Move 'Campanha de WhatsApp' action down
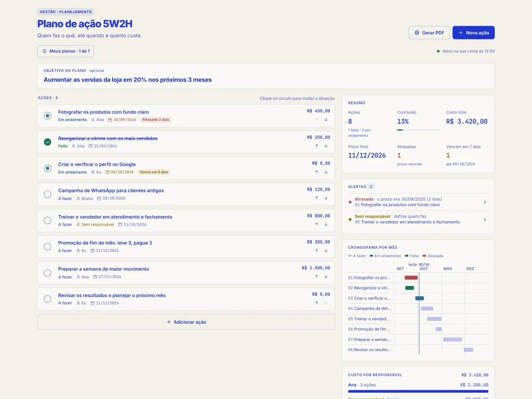The image size is (532, 399). coord(326,198)
